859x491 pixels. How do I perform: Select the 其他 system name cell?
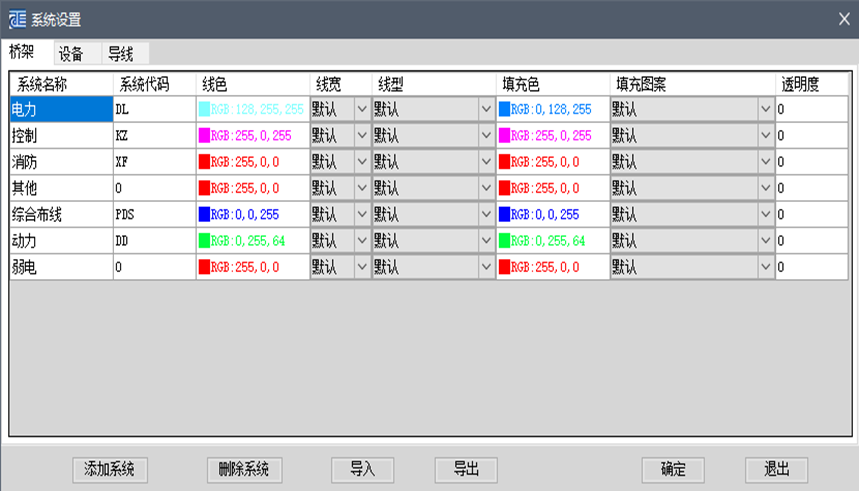tap(61, 188)
